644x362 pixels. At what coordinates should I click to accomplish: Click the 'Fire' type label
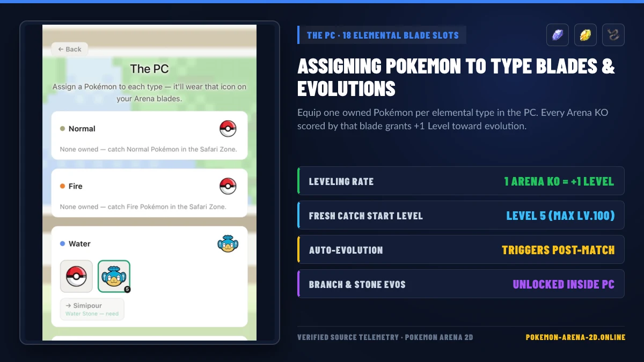76,186
